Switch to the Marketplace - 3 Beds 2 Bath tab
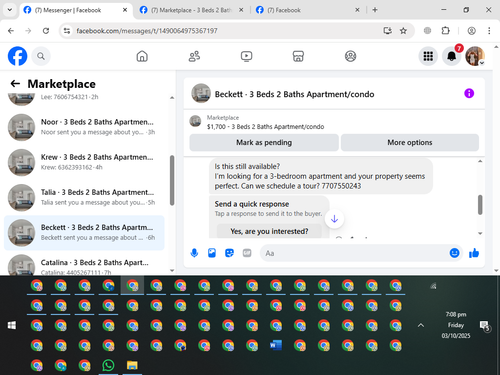The height and width of the screenshot is (375, 500). 192,10
